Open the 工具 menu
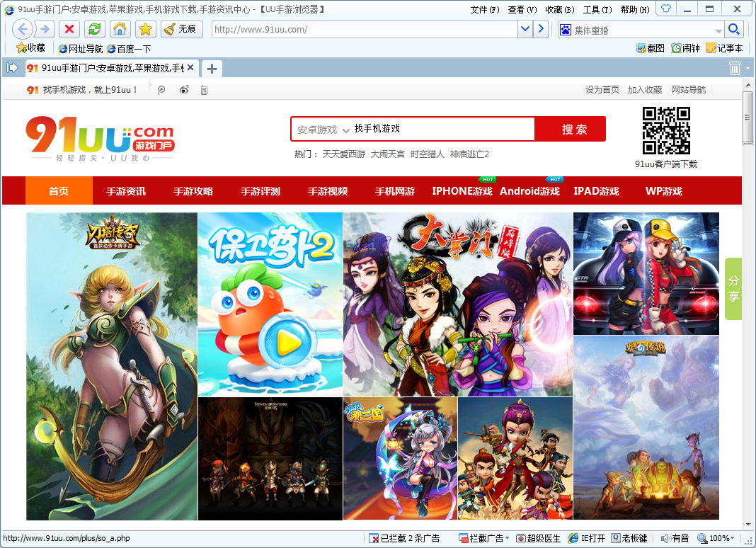Screen dimensions: 756x548 [x=597, y=10]
